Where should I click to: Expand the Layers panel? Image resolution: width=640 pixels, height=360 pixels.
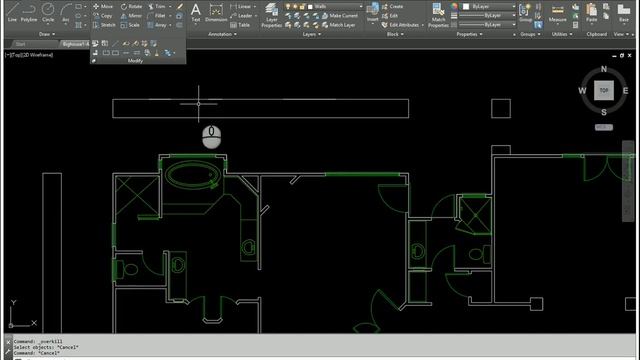[x=312, y=34]
